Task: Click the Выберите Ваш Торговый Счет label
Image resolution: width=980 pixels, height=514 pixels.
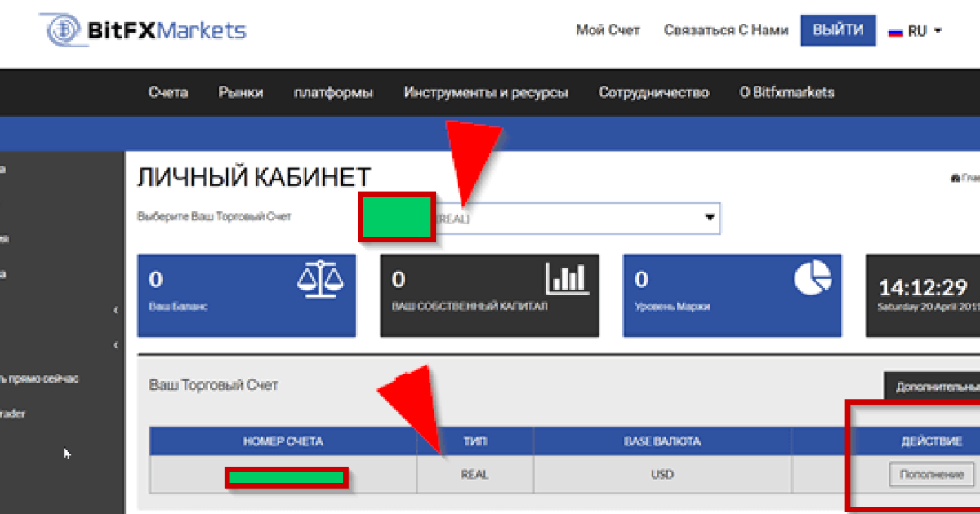Action: [214, 217]
